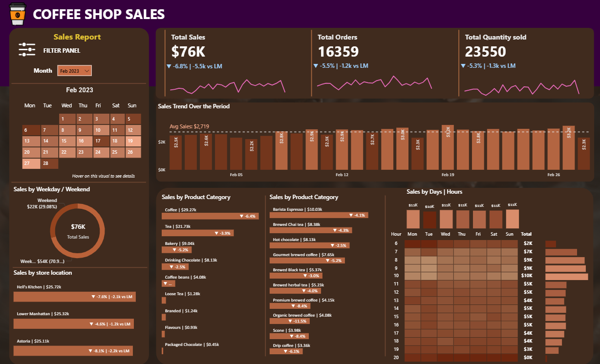This screenshot has width=600, height=364.
Task: Select calendar day 27
Action: click(31, 163)
